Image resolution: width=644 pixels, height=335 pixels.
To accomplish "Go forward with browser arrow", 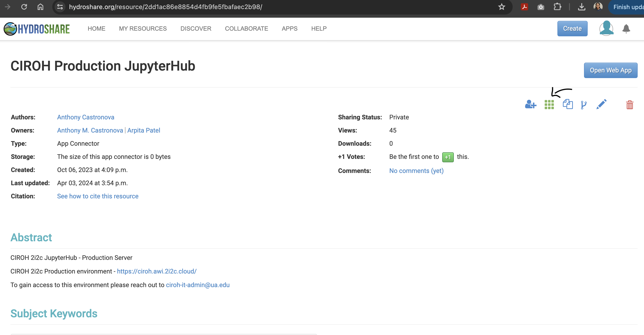I will click(x=8, y=7).
